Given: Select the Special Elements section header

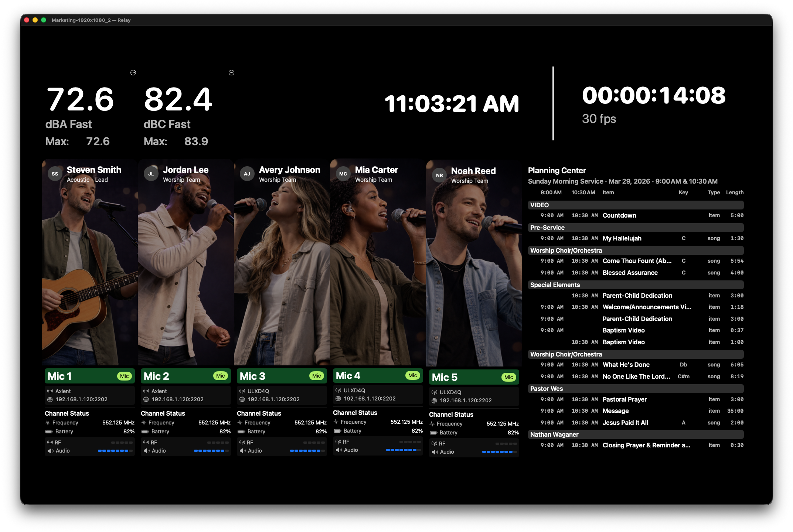Looking at the screenshot, I should click(636, 285).
